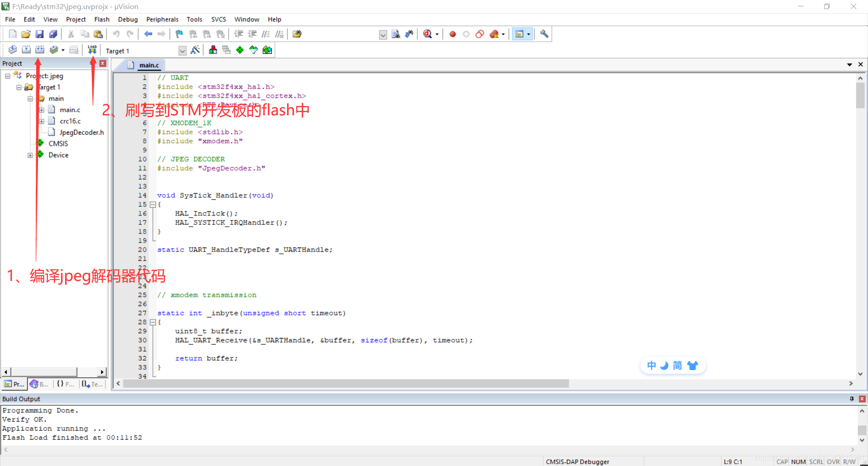Open Manage Project Items icon
The width and height of the screenshot is (868, 466).
[213, 50]
